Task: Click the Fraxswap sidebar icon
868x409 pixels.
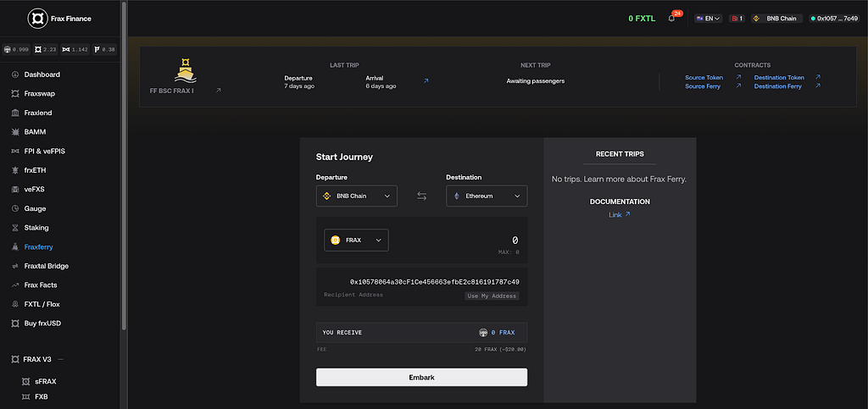Action: coord(15,93)
